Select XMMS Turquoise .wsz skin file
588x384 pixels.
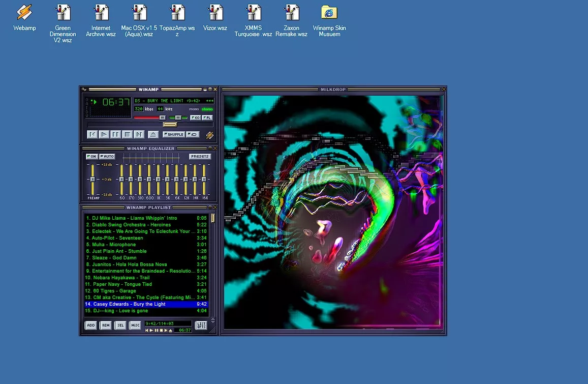[254, 21]
